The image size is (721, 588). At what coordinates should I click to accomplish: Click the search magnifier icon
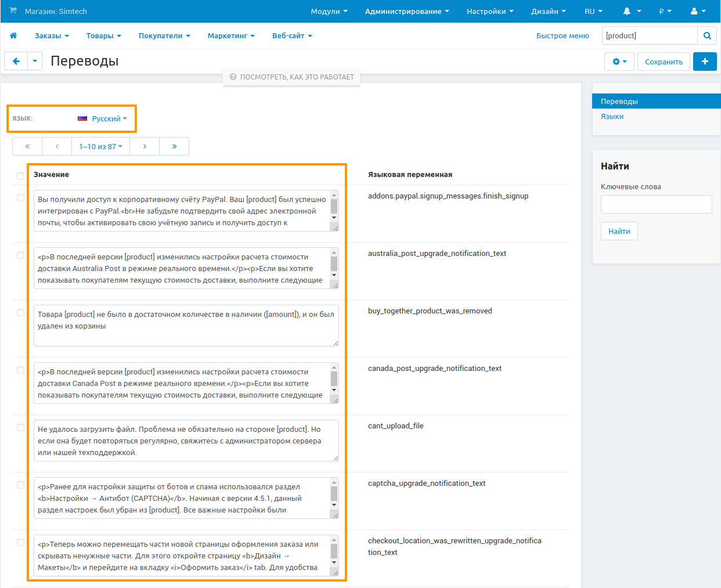pos(707,35)
